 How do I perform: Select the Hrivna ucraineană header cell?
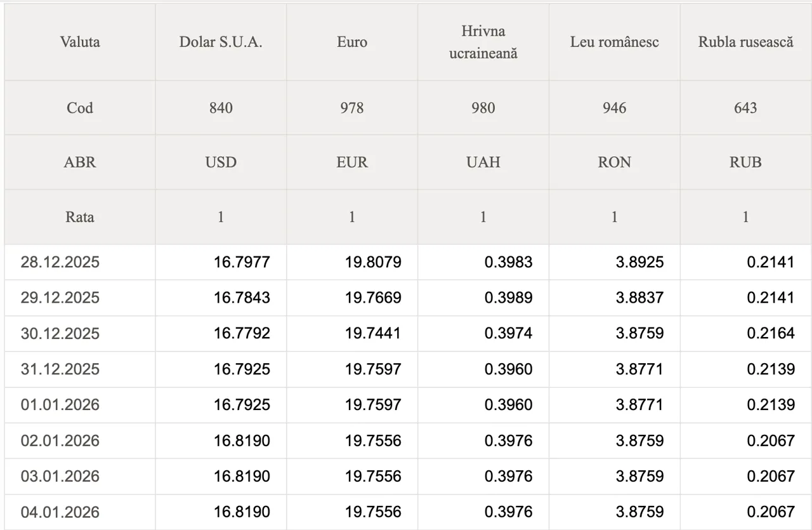tap(483, 43)
